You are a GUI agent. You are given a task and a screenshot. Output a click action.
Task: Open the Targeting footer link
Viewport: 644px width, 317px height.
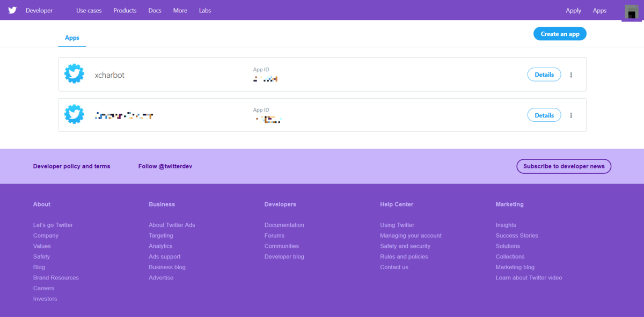point(161,235)
